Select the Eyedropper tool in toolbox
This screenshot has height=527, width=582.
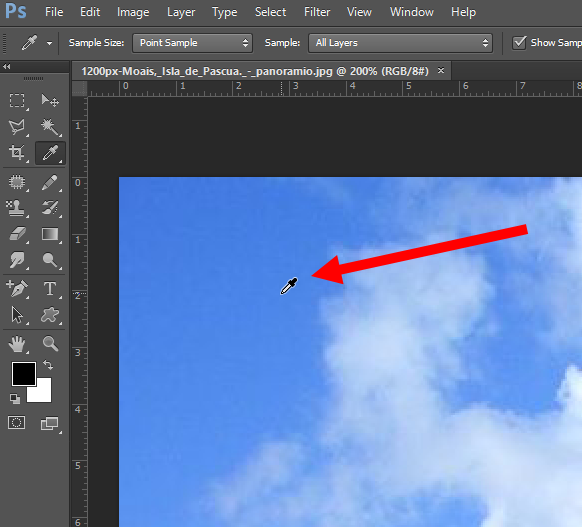pos(50,153)
